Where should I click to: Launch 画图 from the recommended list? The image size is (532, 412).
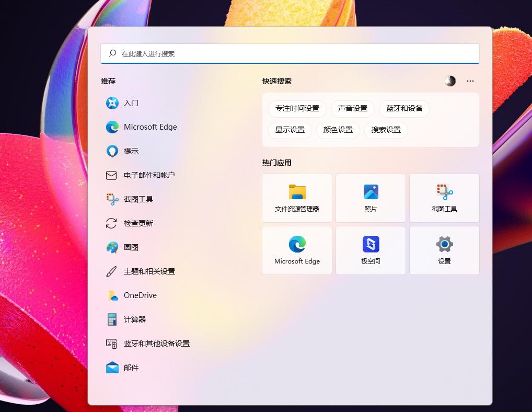click(131, 247)
